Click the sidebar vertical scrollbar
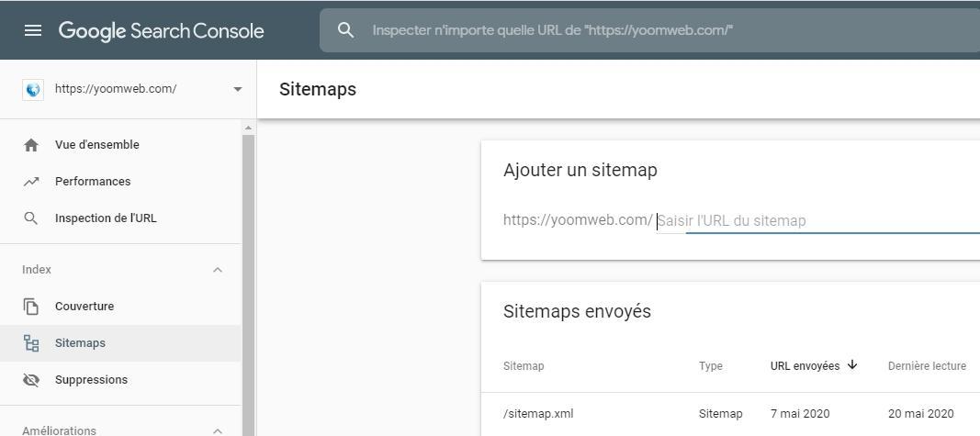 click(x=248, y=275)
